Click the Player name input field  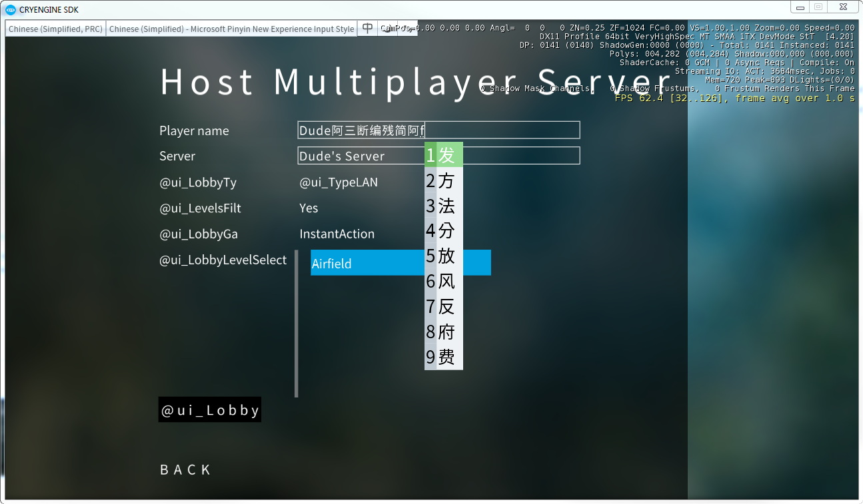pos(438,130)
